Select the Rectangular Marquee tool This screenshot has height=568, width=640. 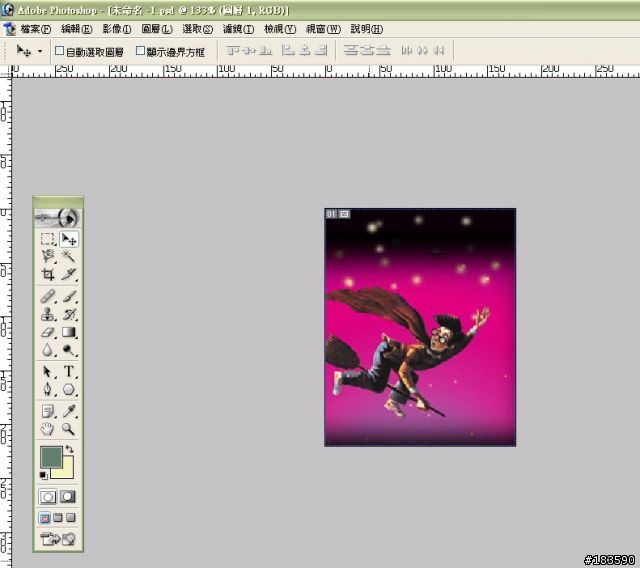point(48,239)
